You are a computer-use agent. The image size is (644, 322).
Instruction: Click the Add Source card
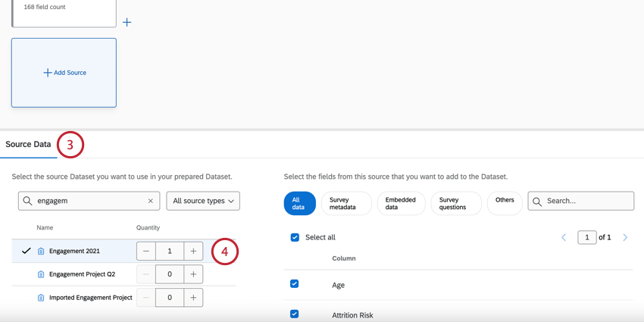click(x=64, y=73)
